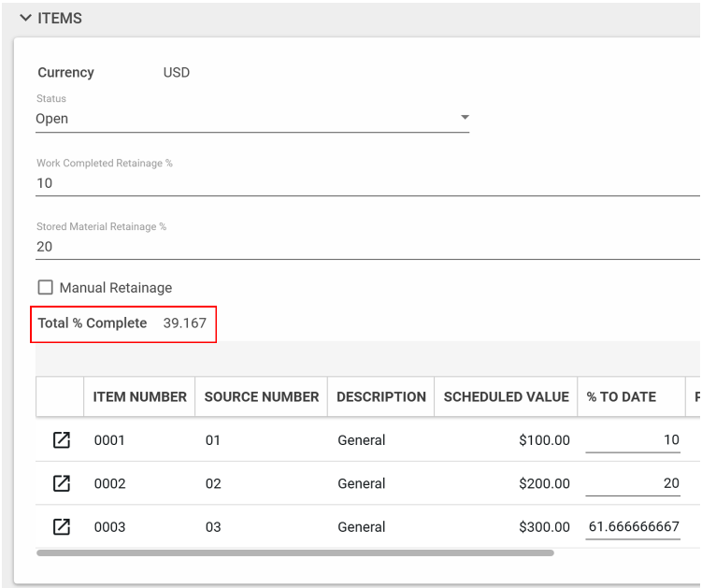Enable the Manual Retainage checkbox
The image size is (702, 588).
pyautogui.click(x=45, y=288)
